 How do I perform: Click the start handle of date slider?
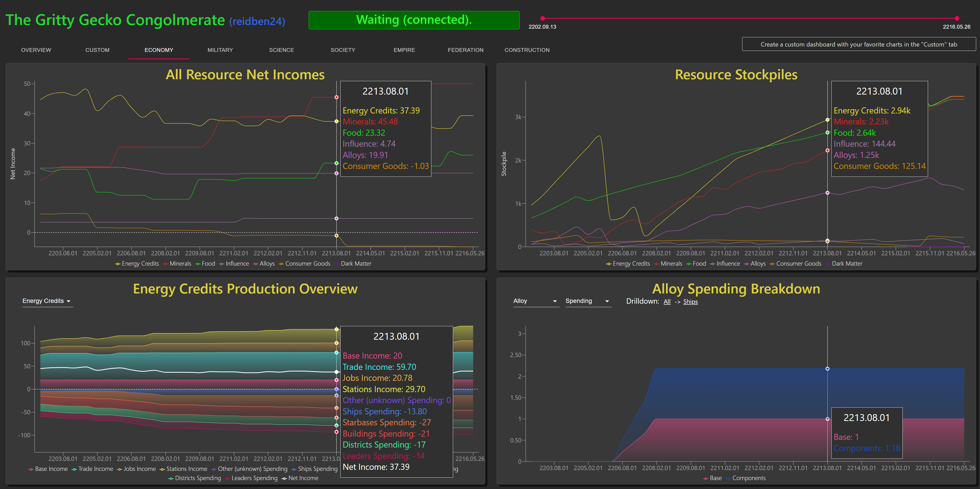click(542, 18)
